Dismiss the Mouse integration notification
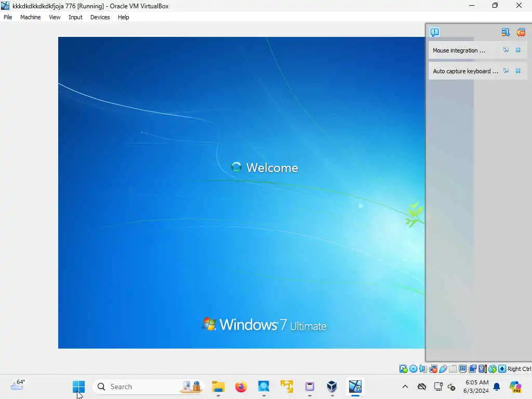 (x=518, y=50)
